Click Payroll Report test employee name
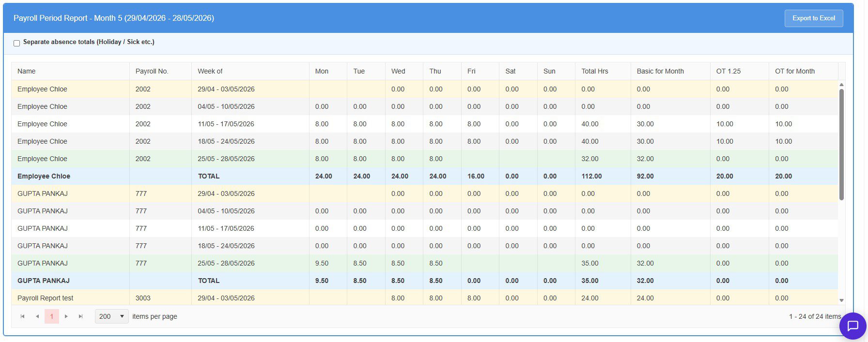The height and width of the screenshot is (342, 868). pyautogui.click(x=46, y=298)
